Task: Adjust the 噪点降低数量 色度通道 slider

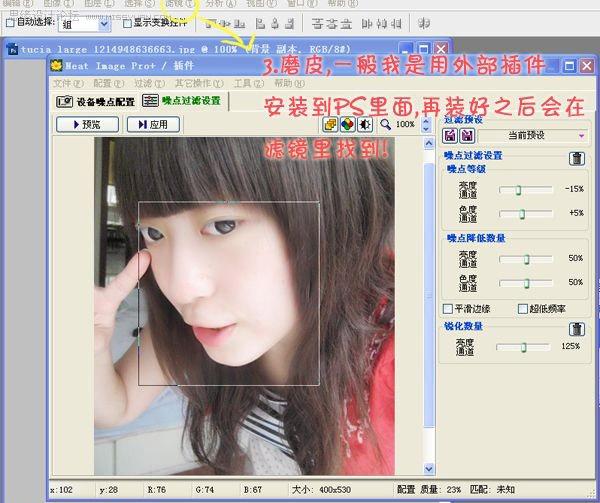Action: pyautogui.click(x=526, y=283)
